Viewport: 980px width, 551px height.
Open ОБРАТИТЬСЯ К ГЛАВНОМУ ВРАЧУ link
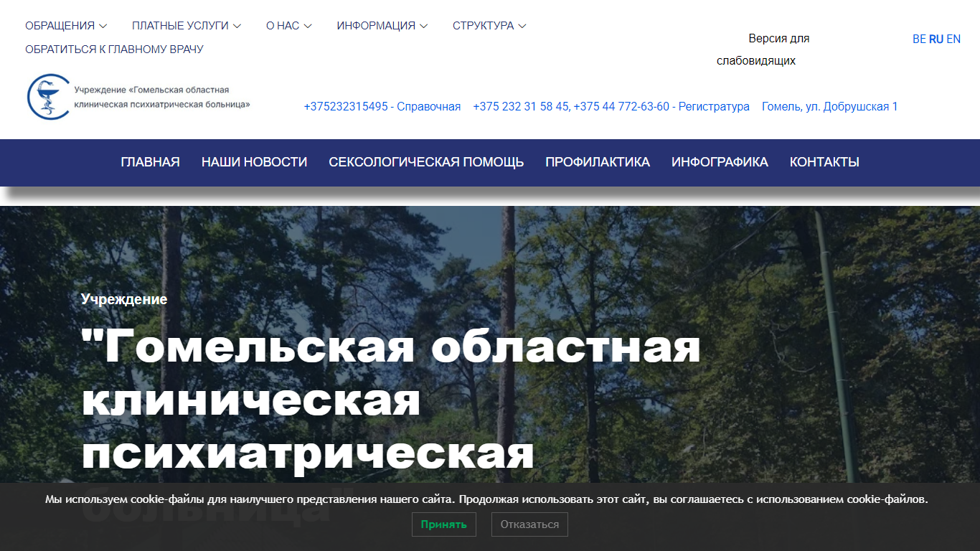114,50
